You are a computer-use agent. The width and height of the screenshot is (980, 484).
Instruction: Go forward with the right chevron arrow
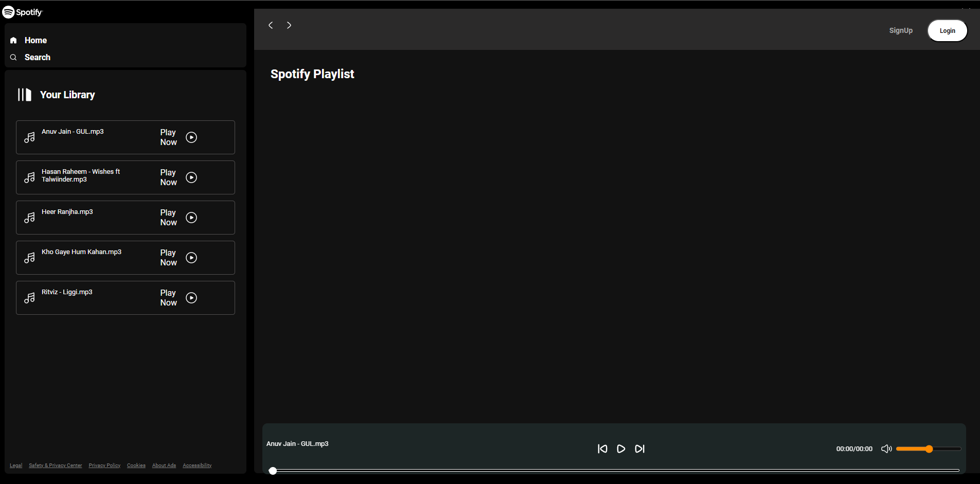pyautogui.click(x=289, y=25)
